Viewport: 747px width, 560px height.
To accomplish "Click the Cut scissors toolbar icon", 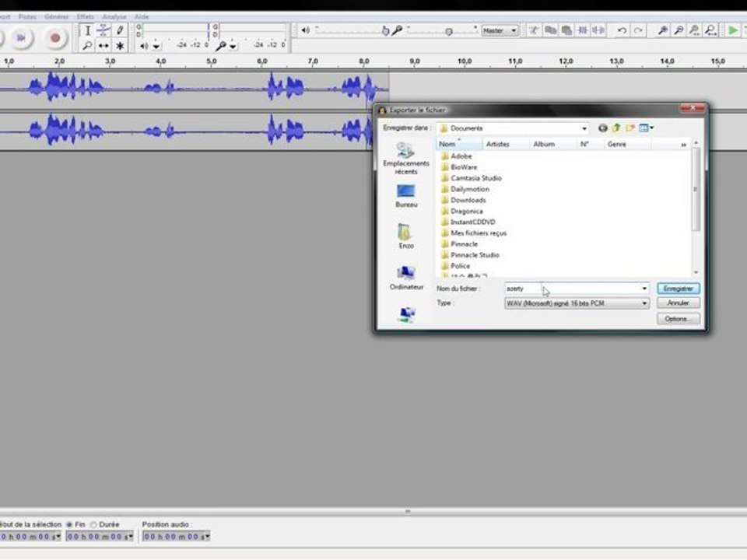I will [534, 31].
